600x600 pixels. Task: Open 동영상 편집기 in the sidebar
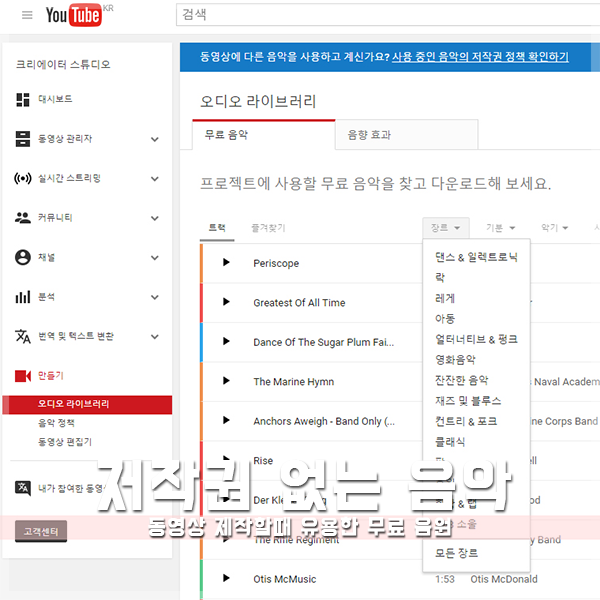click(65, 442)
